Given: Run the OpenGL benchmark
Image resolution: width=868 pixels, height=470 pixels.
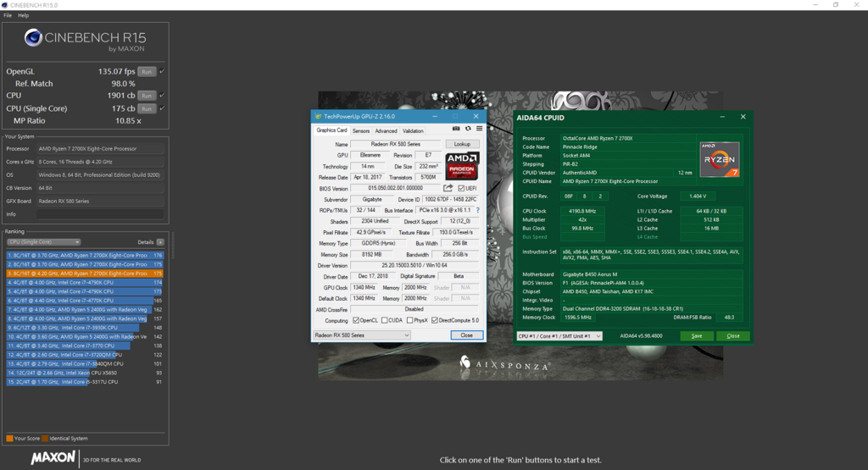Looking at the screenshot, I should (x=147, y=72).
